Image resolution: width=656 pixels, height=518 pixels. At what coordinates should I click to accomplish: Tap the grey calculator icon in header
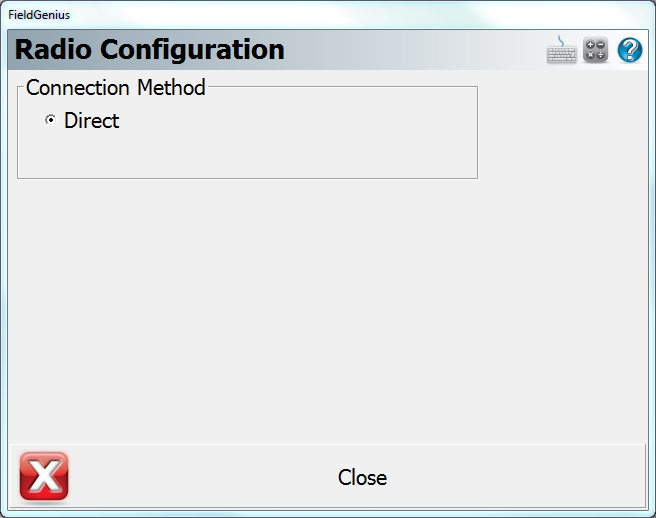point(596,50)
